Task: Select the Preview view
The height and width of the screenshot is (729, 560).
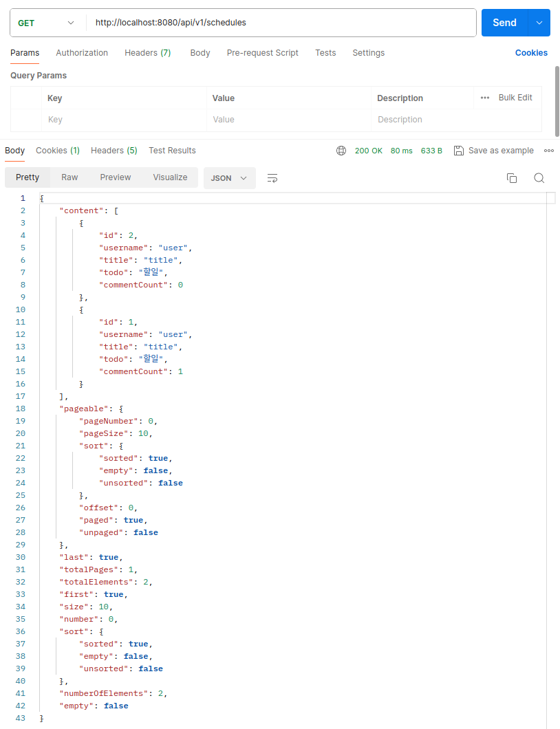Action: 116,177
